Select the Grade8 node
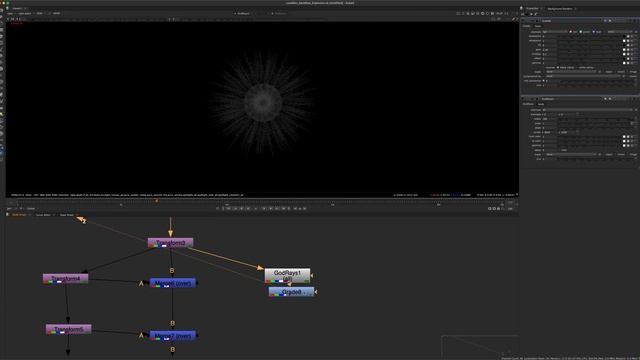Viewport: 640px width, 360px height. [291, 292]
